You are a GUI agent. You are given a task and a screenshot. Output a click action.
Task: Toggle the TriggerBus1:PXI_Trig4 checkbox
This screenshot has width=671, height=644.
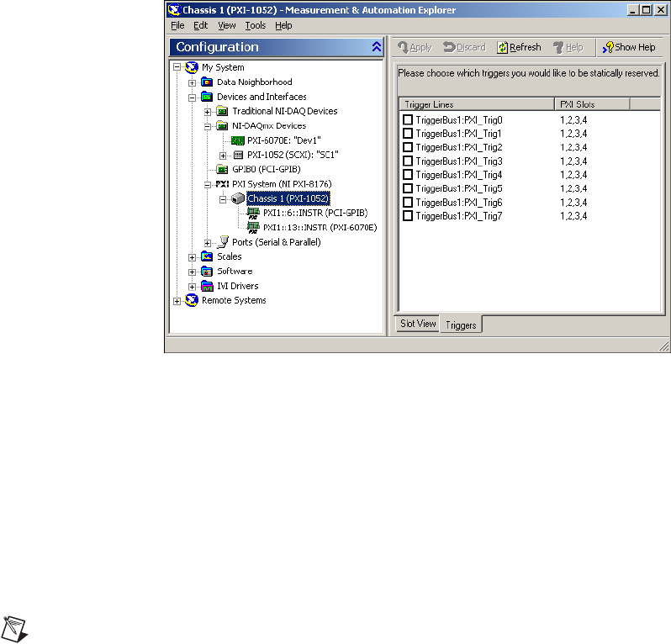[x=408, y=175]
